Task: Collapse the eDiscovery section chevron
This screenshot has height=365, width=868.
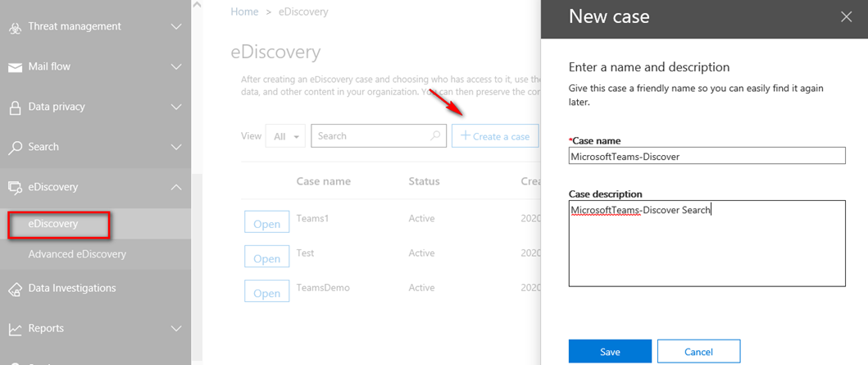Action: pos(176,187)
